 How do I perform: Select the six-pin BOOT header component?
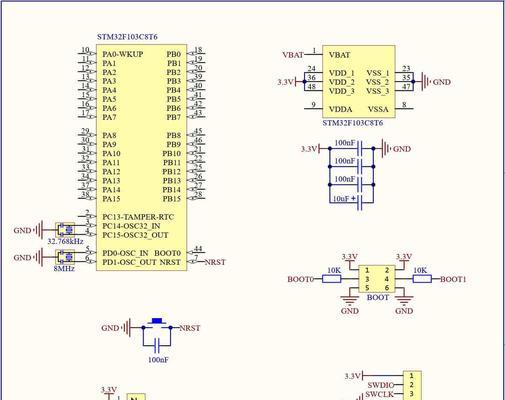[x=377, y=279]
